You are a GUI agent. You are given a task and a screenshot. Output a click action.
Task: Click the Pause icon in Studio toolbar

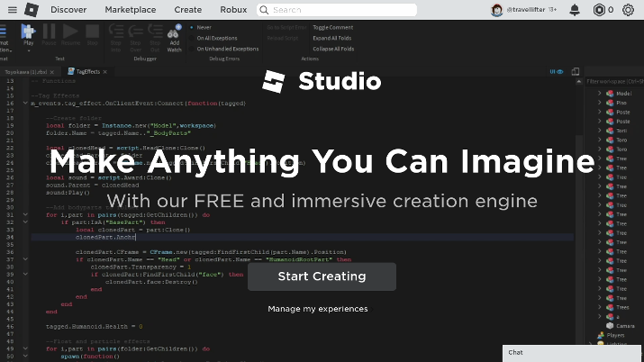click(x=49, y=32)
